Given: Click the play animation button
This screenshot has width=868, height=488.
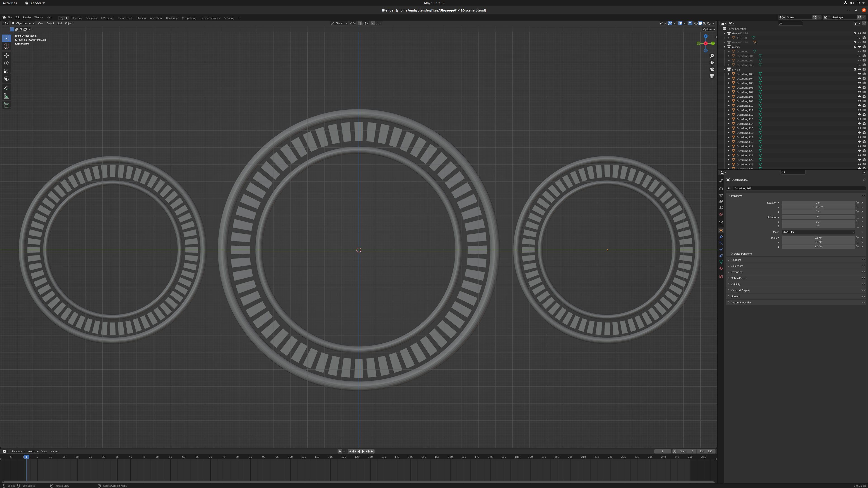Looking at the screenshot, I should click(x=363, y=451).
